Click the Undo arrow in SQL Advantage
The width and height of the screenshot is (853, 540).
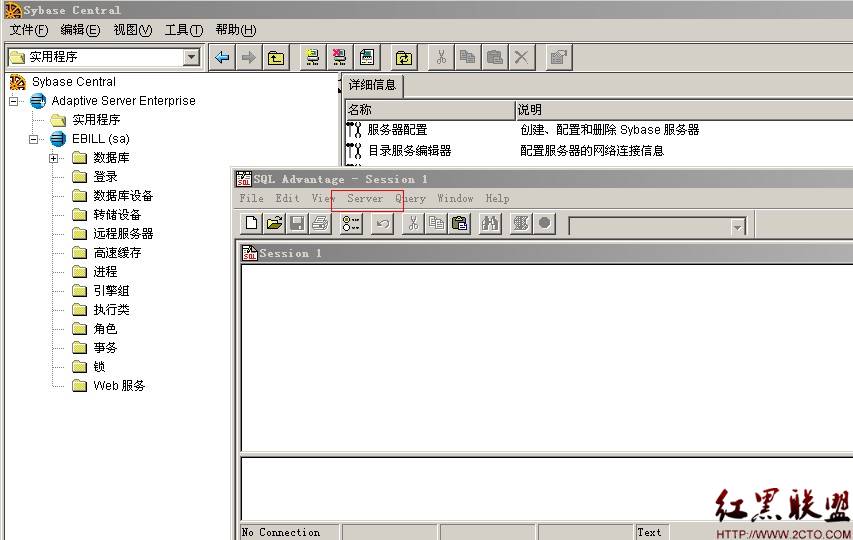[382, 223]
